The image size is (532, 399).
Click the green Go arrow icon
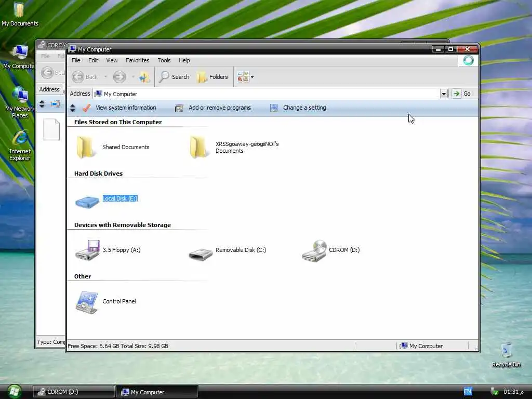[456, 94]
